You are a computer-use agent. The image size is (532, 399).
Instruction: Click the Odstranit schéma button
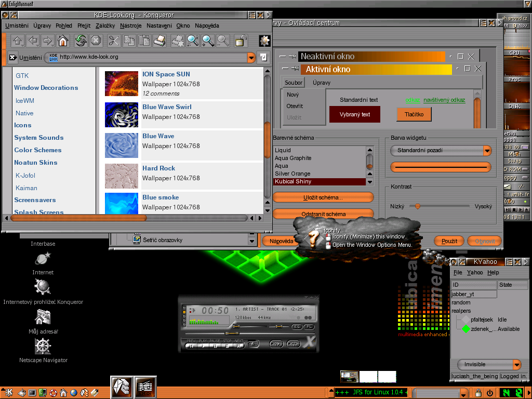coord(323,214)
